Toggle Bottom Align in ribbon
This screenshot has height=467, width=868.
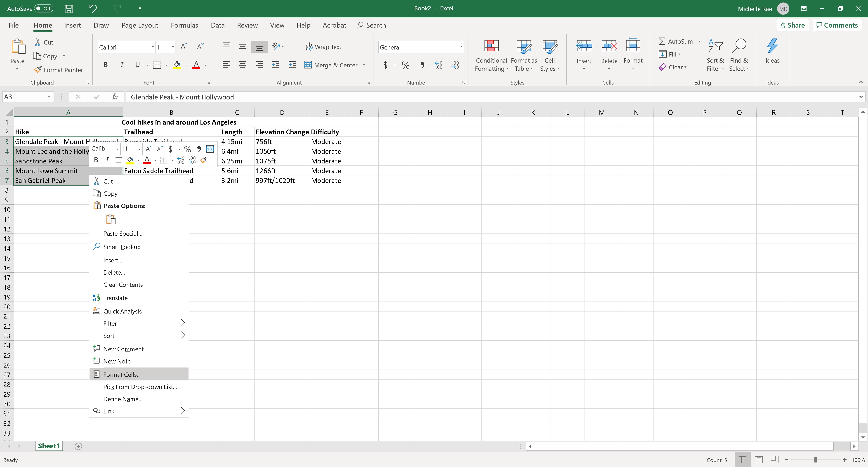[x=259, y=47]
